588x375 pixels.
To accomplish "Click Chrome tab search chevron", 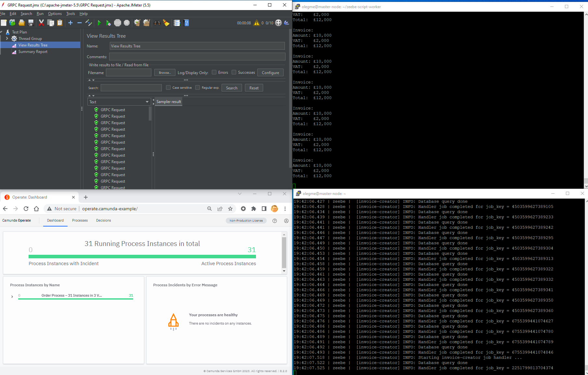I will (x=240, y=194).
